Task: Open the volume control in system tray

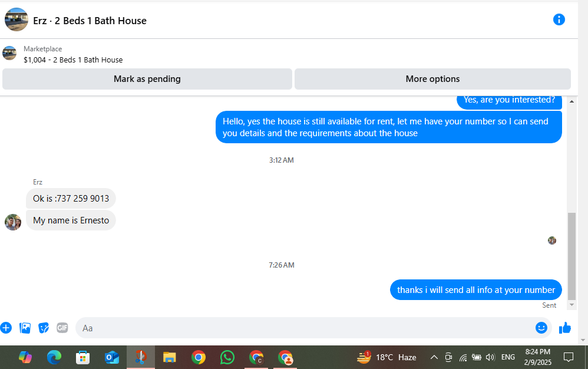Action: tap(490, 357)
